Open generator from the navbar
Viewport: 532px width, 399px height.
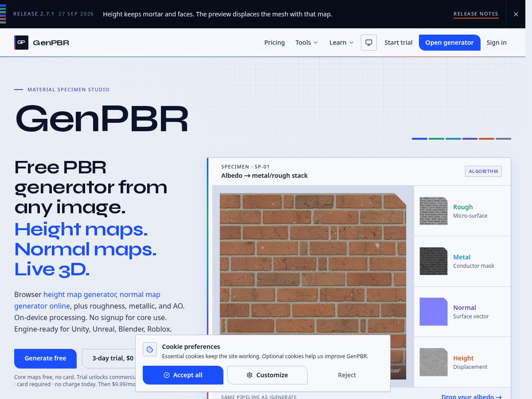450,43
